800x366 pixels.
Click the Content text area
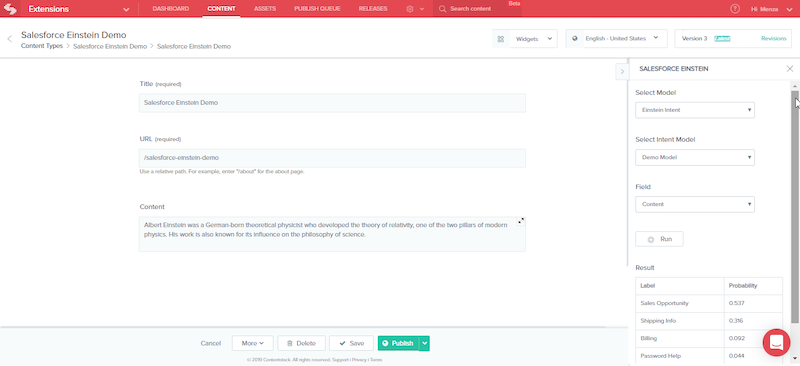332,234
